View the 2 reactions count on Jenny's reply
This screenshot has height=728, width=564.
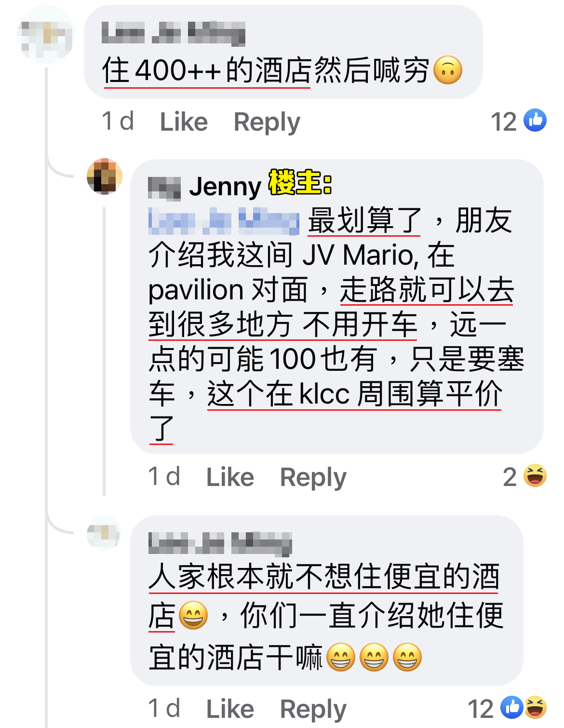(x=510, y=477)
